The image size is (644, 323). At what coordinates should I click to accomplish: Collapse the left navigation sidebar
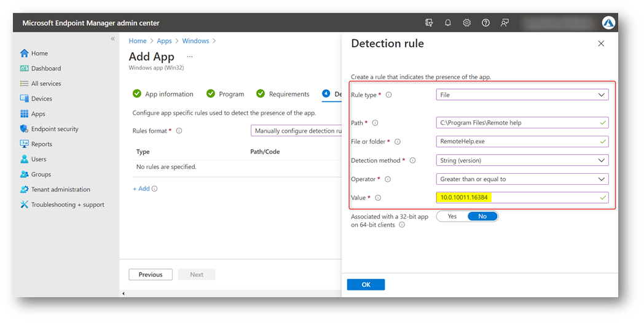click(x=112, y=39)
